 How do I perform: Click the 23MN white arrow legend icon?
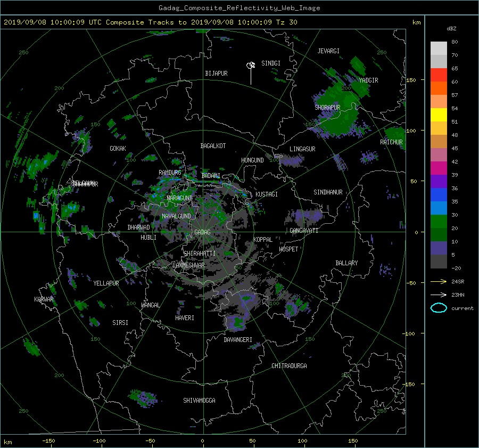point(439,295)
